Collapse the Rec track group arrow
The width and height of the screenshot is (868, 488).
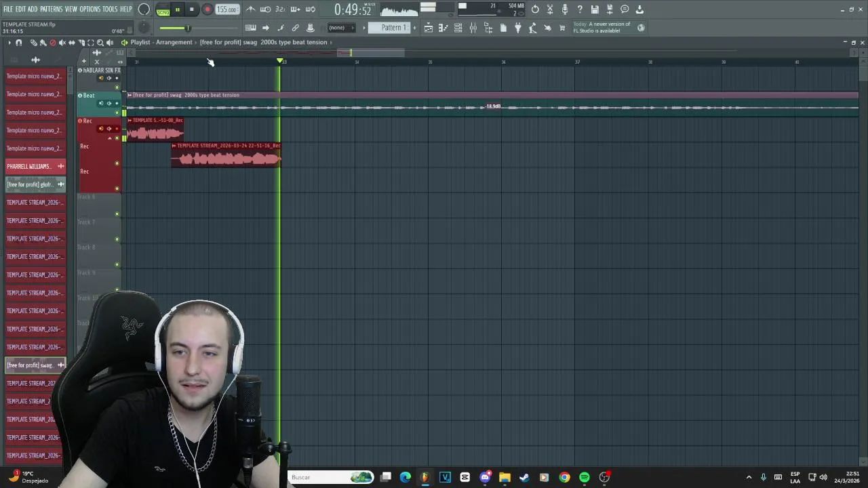pos(110,138)
